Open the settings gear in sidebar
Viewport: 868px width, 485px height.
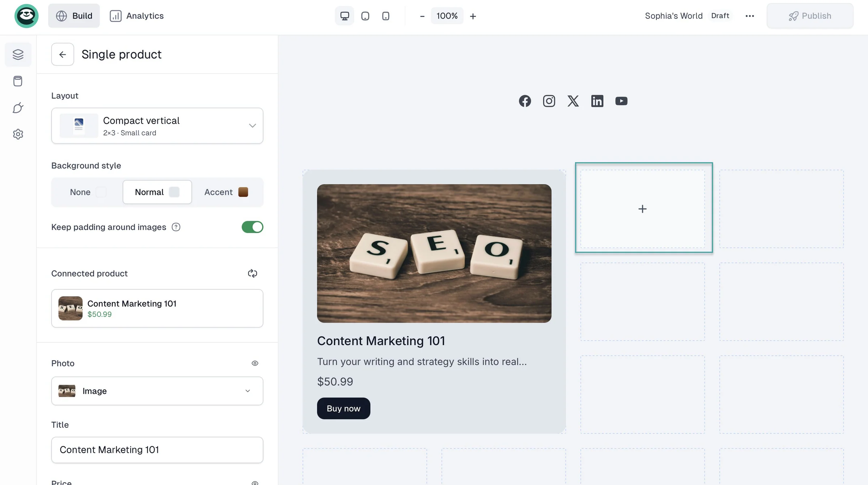coord(18,134)
